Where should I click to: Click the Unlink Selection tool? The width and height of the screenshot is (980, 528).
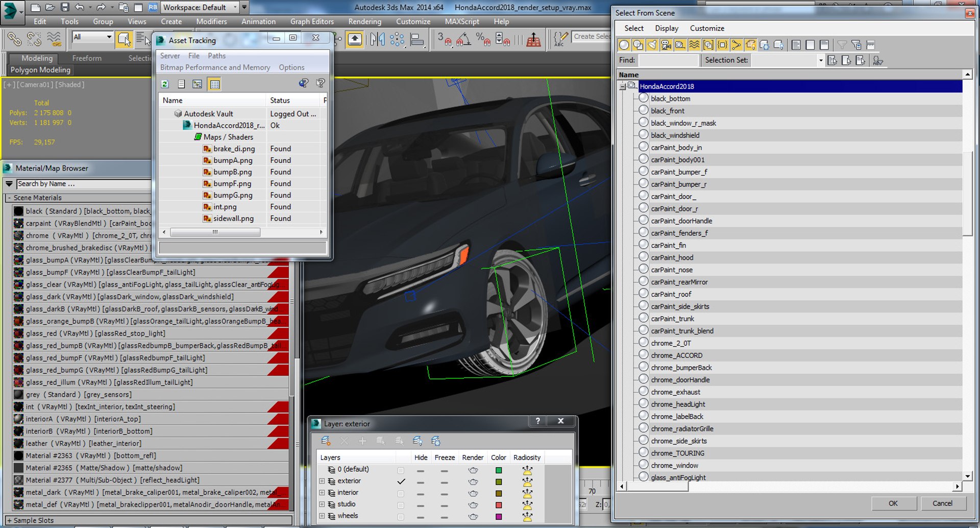pyautogui.click(x=34, y=39)
